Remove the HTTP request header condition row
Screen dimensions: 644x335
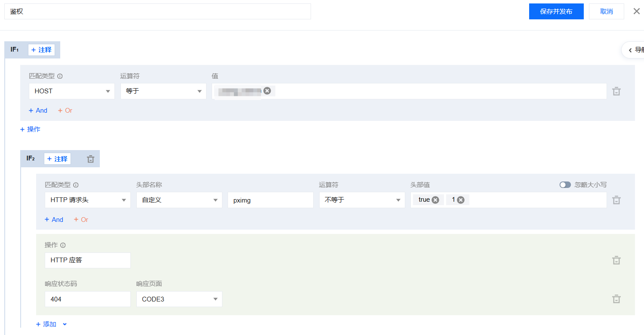tap(616, 200)
